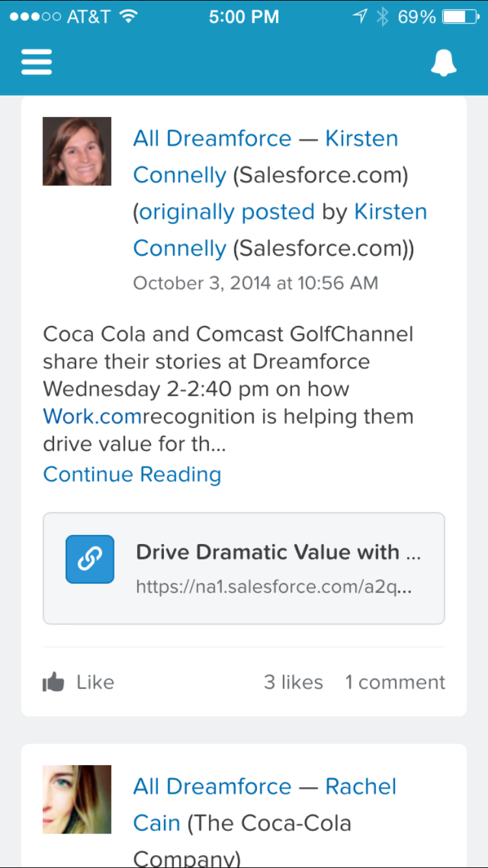This screenshot has height=868, width=488.
Task: Open Kirsten Connelly's profile photo
Action: pyautogui.click(x=77, y=151)
